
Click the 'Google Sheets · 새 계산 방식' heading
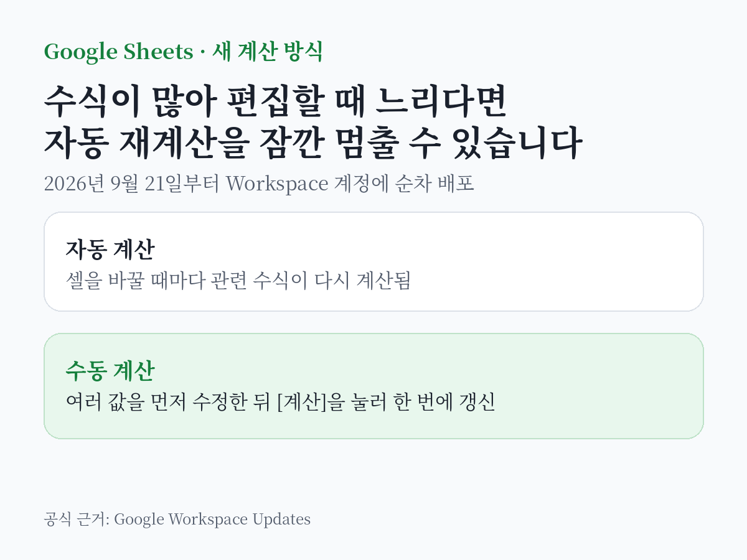tap(183, 52)
